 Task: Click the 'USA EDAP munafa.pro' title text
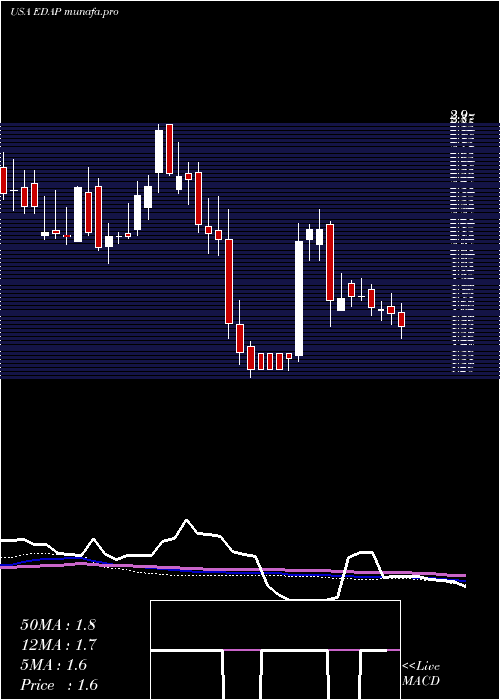[x=64, y=12]
